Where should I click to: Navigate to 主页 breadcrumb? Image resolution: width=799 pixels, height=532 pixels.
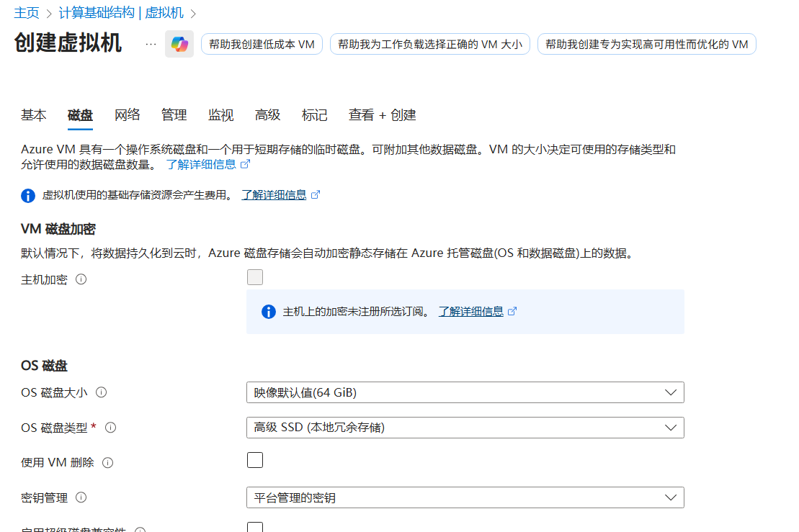click(x=27, y=12)
